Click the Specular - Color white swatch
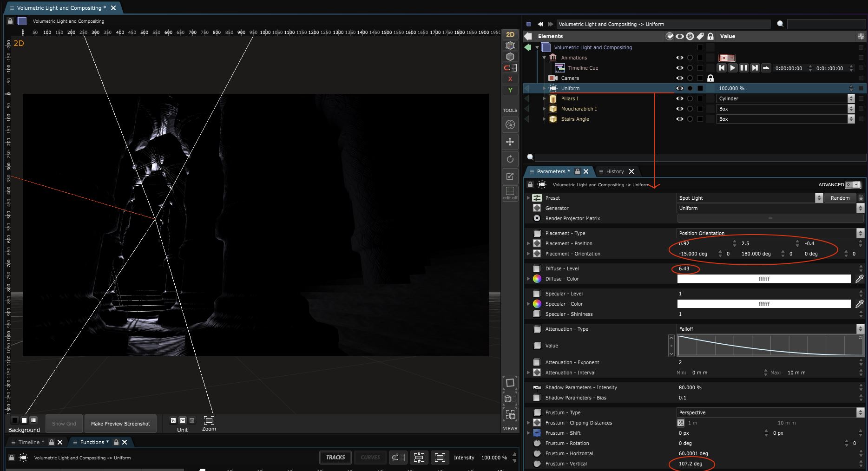The height and width of the screenshot is (471, 868). 763,304
